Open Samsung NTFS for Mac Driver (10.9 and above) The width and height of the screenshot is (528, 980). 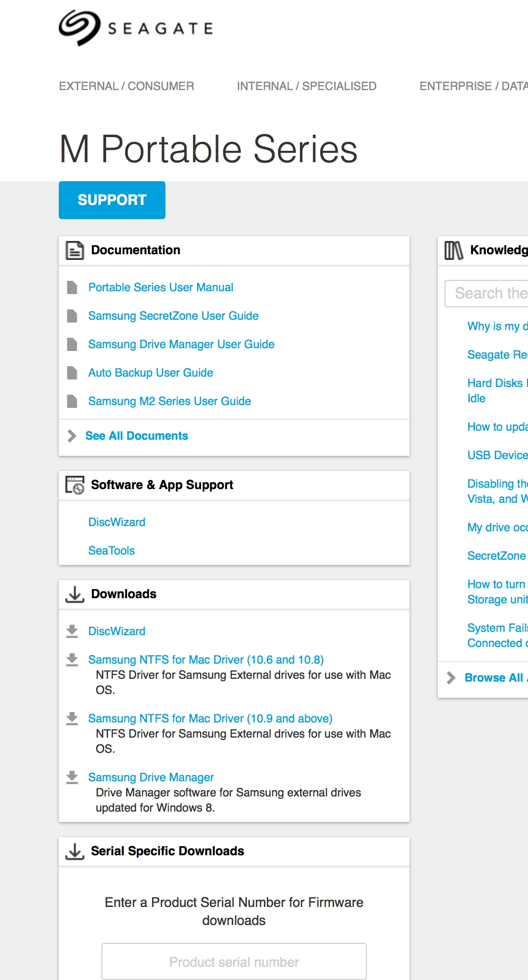pos(210,719)
